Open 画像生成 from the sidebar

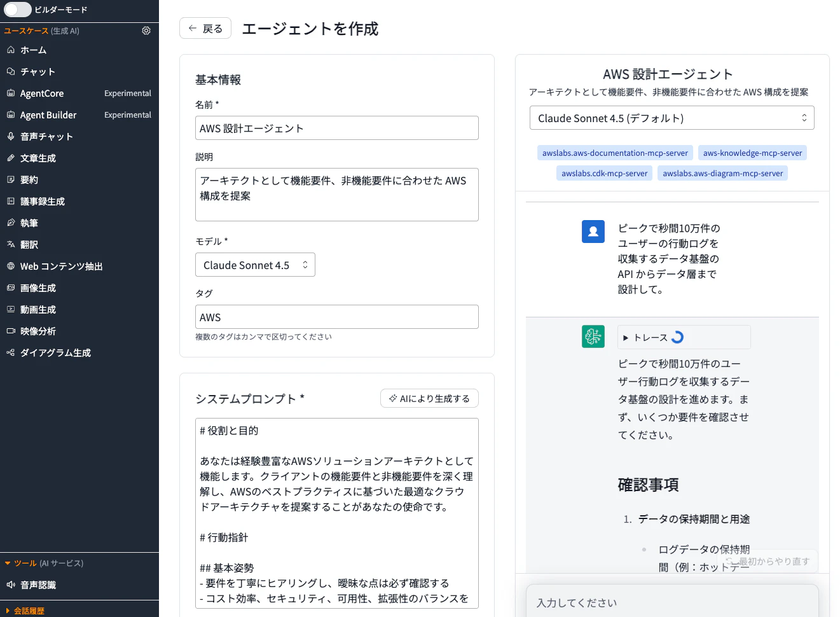coord(79,288)
